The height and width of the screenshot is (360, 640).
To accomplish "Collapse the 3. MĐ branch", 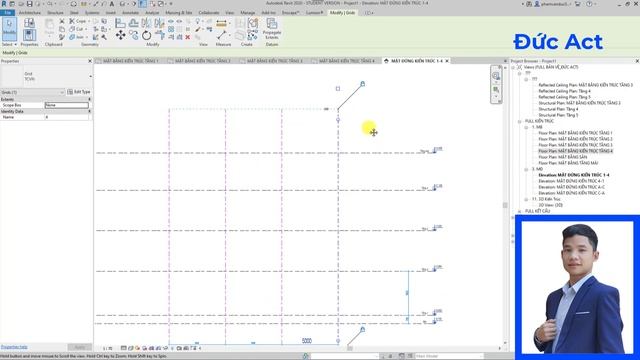I will click(x=526, y=169).
